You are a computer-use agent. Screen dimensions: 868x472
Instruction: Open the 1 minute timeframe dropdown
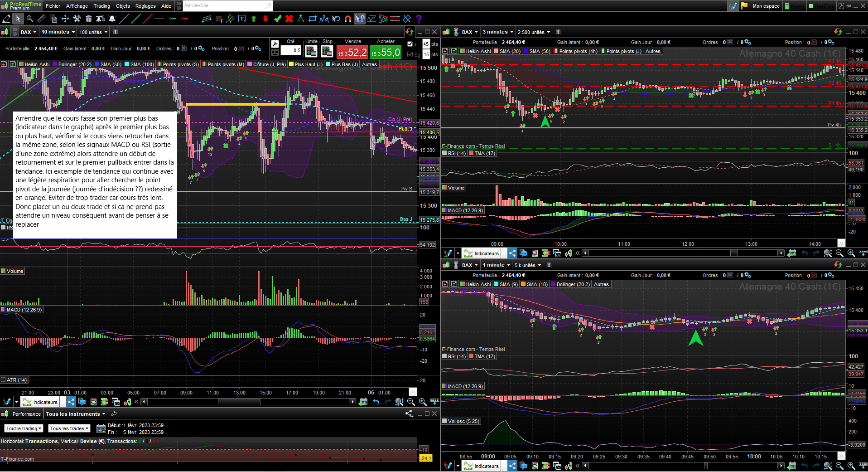click(x=496, y=265)
